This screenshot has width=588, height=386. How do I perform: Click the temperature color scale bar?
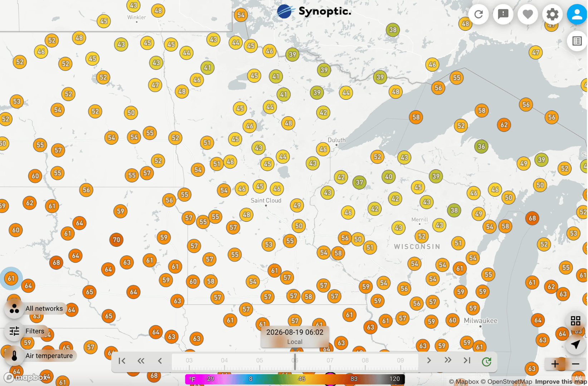pos(295,379)
